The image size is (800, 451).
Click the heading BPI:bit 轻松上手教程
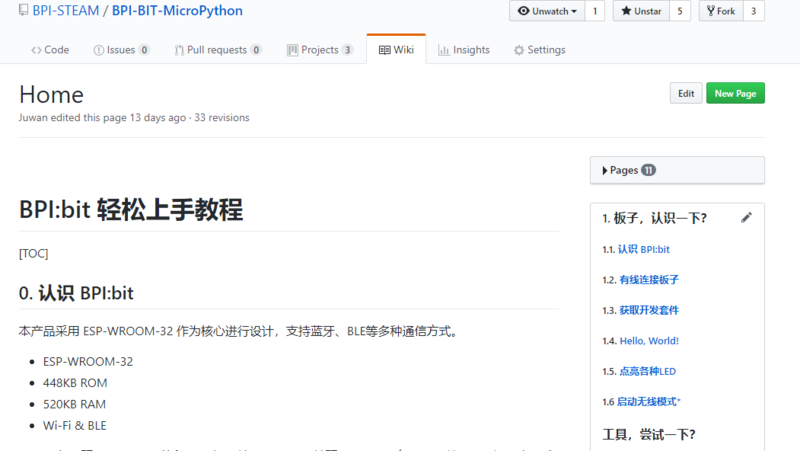[131, 209]
